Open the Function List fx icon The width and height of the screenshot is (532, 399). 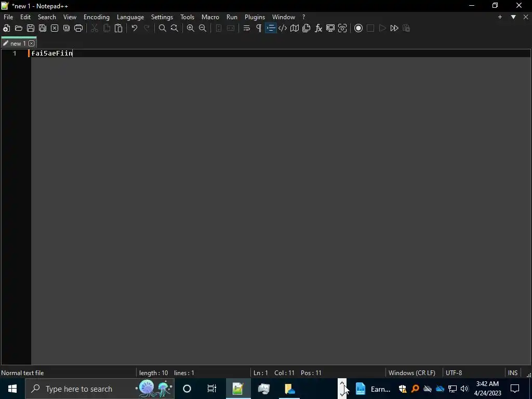318,28
